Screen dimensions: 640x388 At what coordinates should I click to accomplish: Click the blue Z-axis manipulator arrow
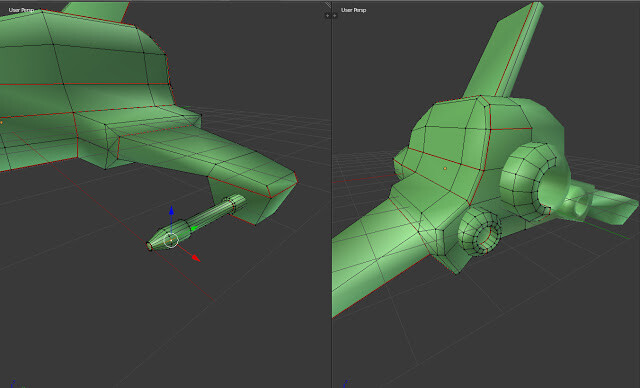171,211
